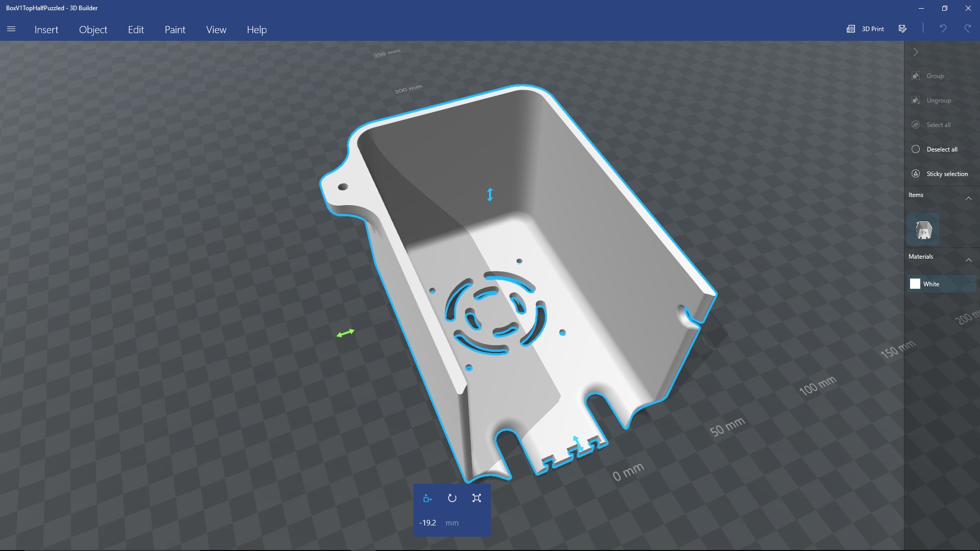This screenshot has width=980, height=551.
Task: Open the Edit menu
Action: [136, 30]
